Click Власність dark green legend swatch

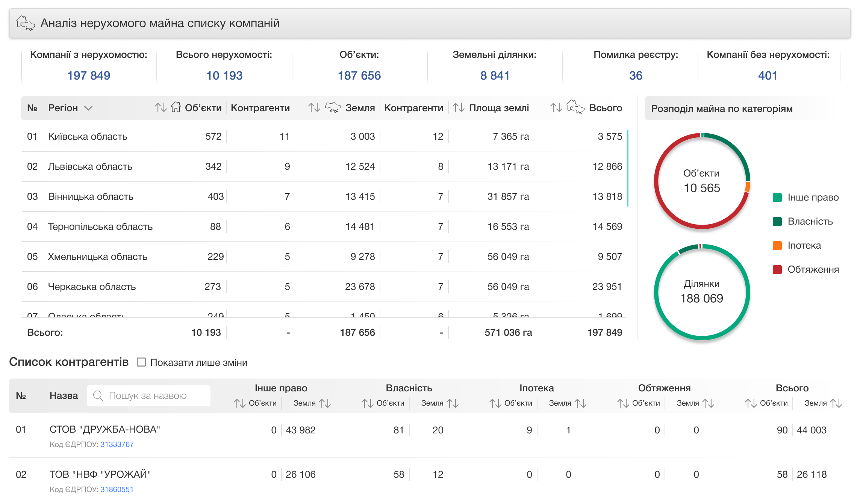pos(777,222)
